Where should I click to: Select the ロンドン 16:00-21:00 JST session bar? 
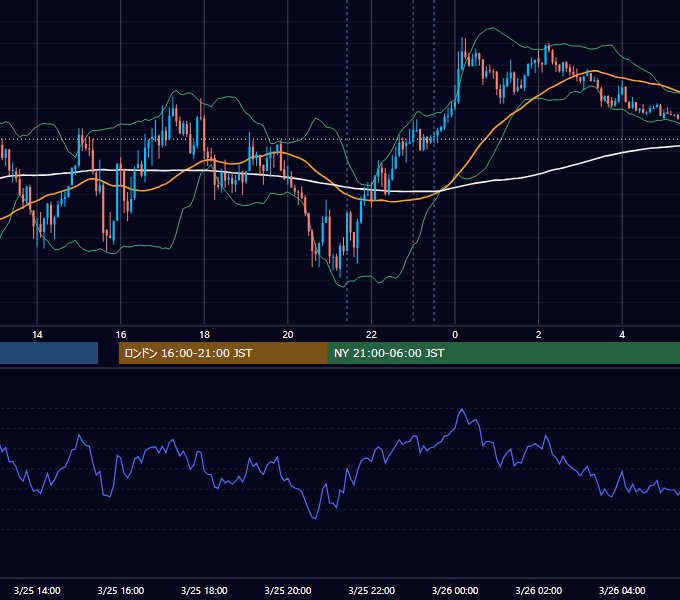[x=223, y=353]
